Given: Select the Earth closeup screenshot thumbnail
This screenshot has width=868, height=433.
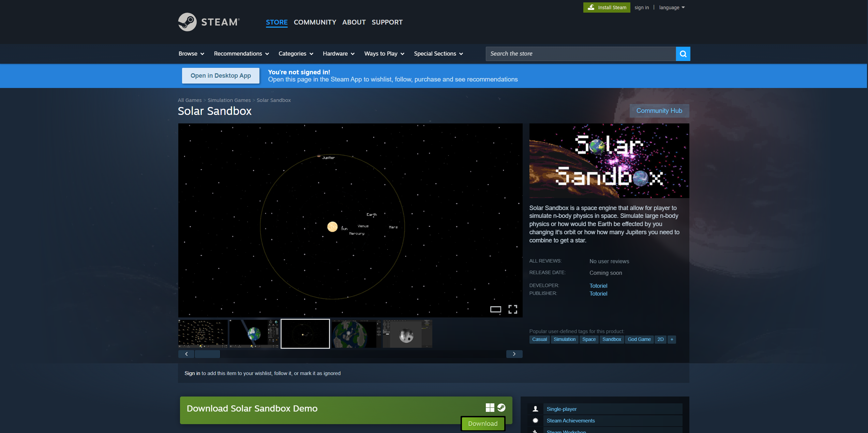Looking at the screenshot, I should tap(356, 334).
